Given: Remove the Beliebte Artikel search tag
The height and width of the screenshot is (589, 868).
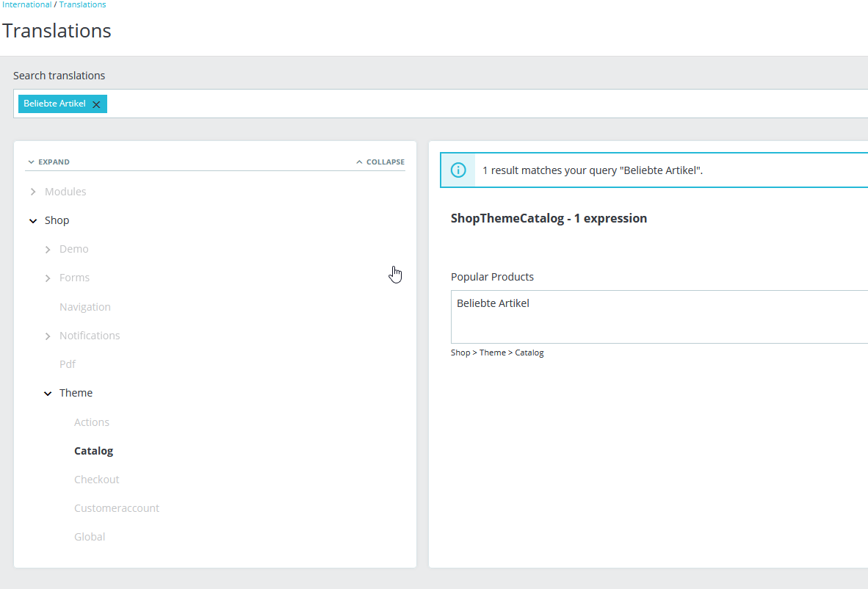Looking at the screenshot, I should [x=96, y=104].
